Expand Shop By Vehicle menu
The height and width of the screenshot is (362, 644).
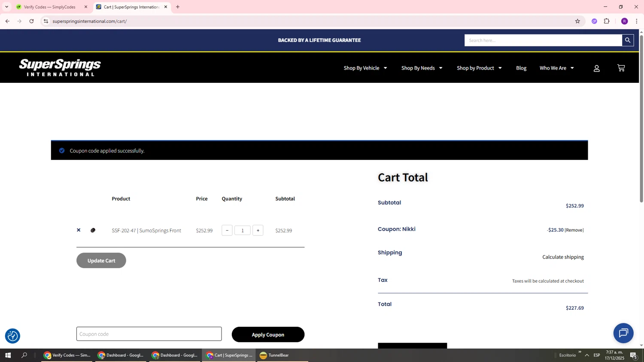coord(365,68)
